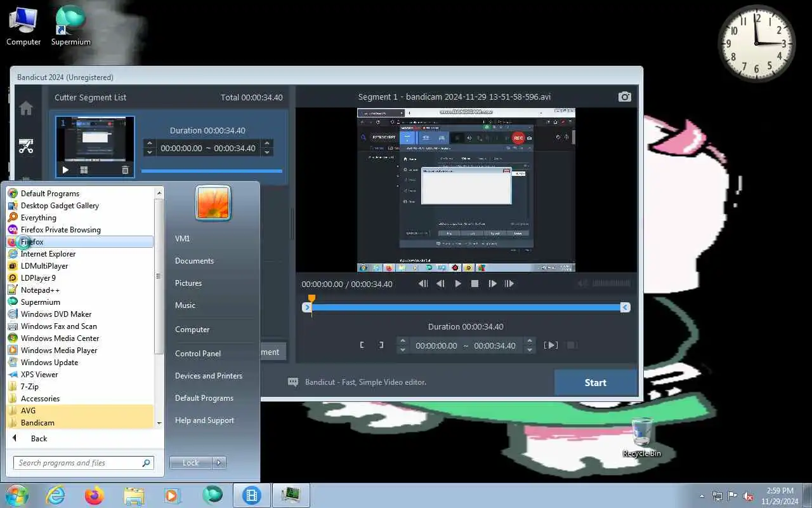Decrease segment list start time
This screenshot has height=508, width=812.
coord(150,152)
